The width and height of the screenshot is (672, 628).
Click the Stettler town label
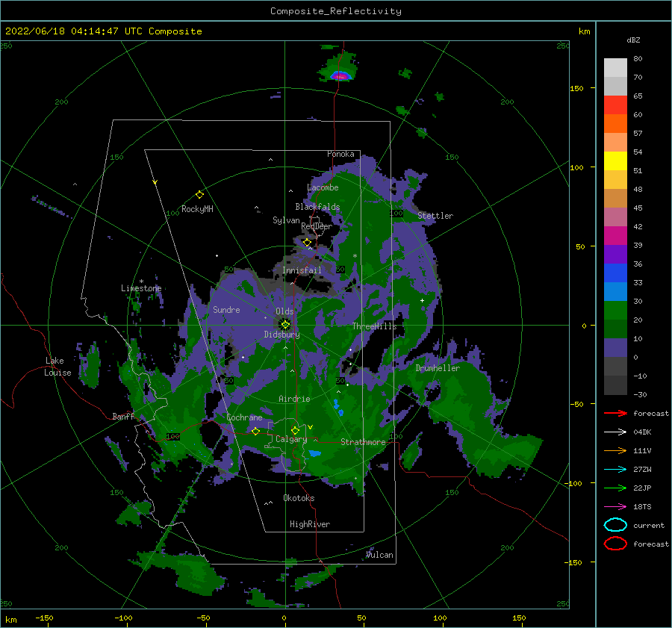pyautogui.click(x=435, y=216)
